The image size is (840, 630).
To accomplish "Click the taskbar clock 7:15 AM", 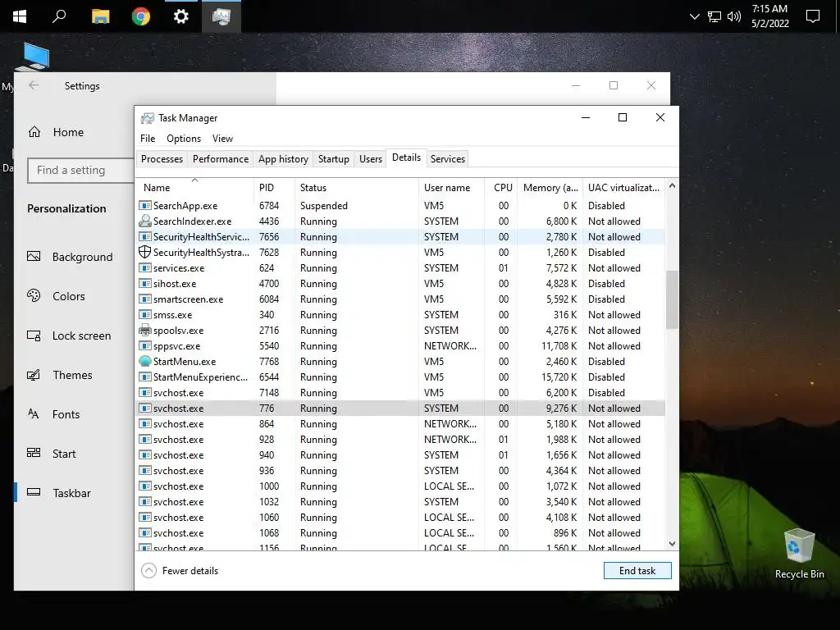I will point(769,16).
